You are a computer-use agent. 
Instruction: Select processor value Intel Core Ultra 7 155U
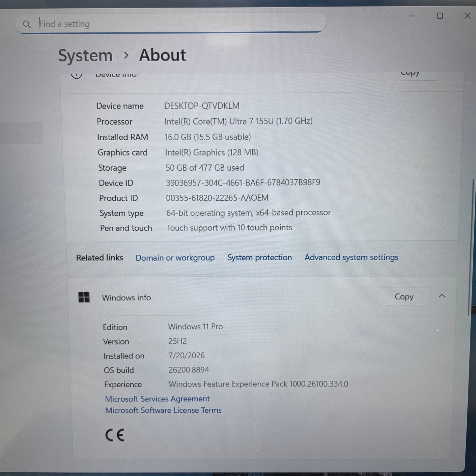click(238, 121)
